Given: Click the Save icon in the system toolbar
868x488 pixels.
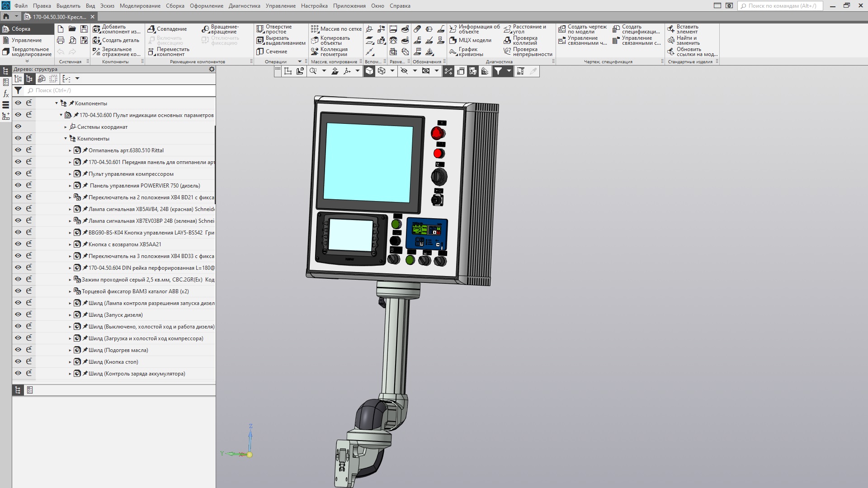Looking at the screenshot, I should point(84,29).
